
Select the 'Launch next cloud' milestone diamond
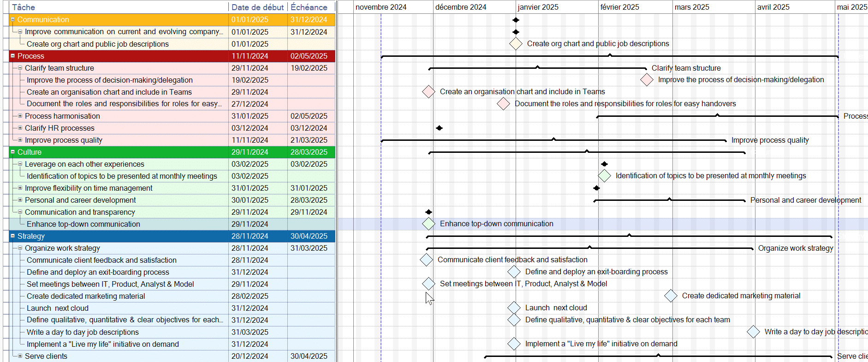coord(514,308)
